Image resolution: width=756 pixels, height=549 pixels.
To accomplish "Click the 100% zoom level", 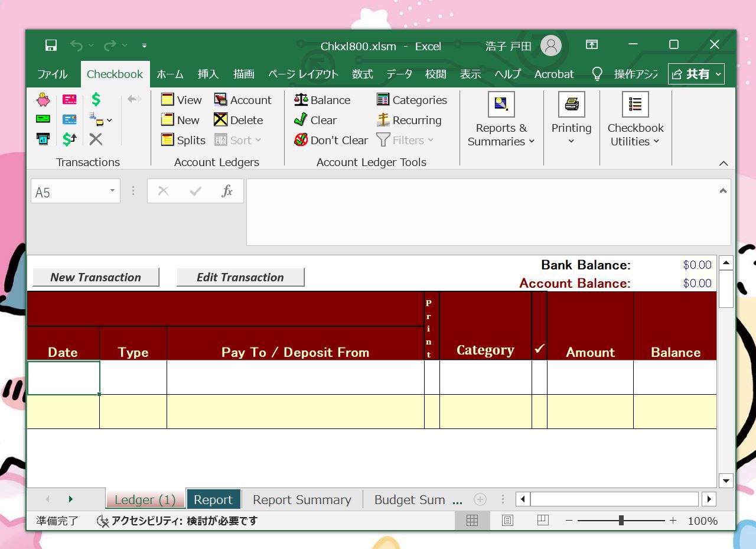I will coord(702,521).
